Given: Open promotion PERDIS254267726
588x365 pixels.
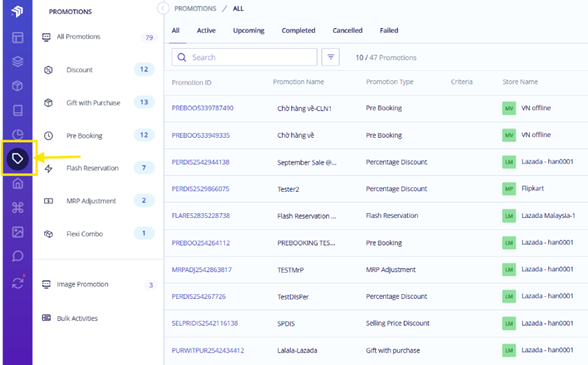Looking at the screenshot, I should pos(199,296).
